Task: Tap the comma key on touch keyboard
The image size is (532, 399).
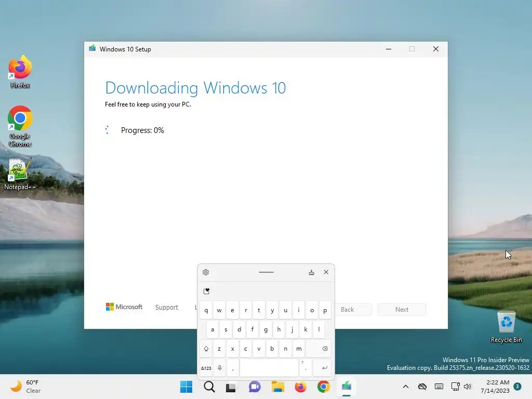Action: pos(233,368)
